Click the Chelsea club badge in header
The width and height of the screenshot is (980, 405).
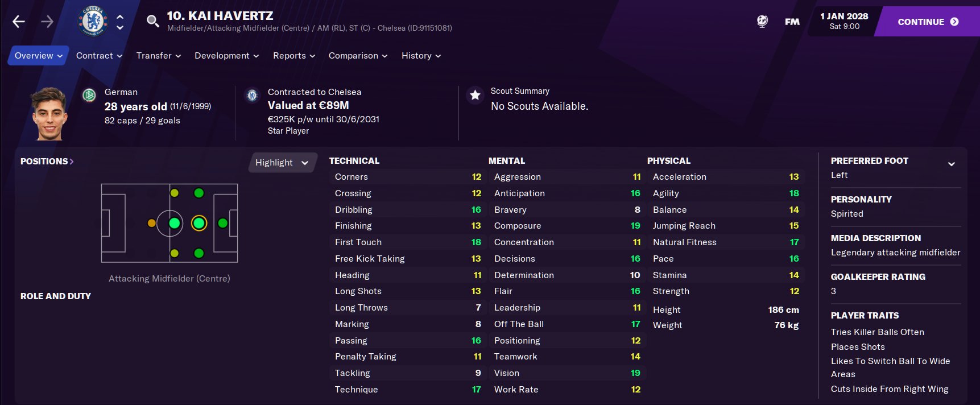(92, 22)
